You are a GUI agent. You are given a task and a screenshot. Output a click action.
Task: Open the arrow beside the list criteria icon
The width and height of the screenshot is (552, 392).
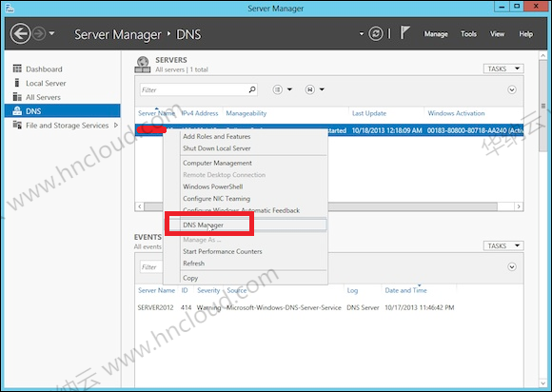[289, 89]
